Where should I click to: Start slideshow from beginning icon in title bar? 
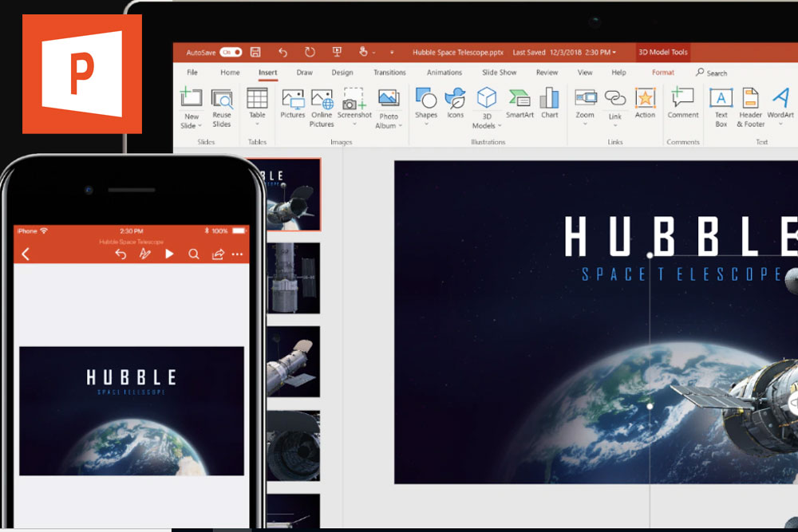click(337, 52)
